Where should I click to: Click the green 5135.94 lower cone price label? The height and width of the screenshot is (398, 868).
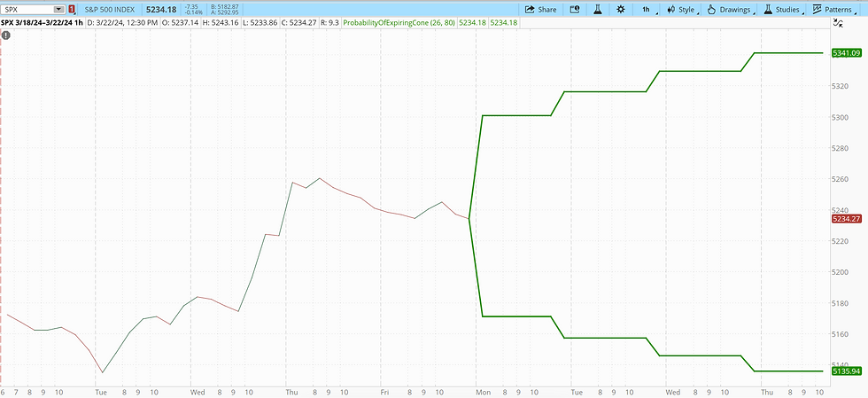coord(845,371)
